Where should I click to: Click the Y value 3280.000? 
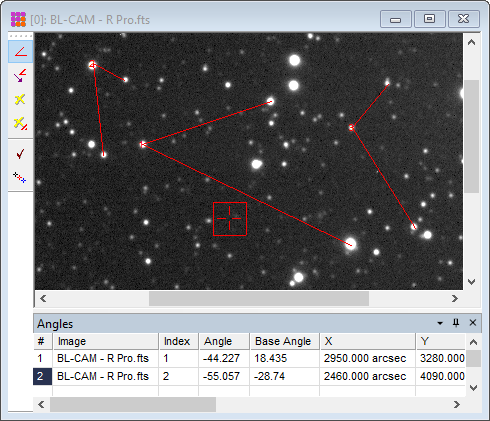[x=442, y=358]
